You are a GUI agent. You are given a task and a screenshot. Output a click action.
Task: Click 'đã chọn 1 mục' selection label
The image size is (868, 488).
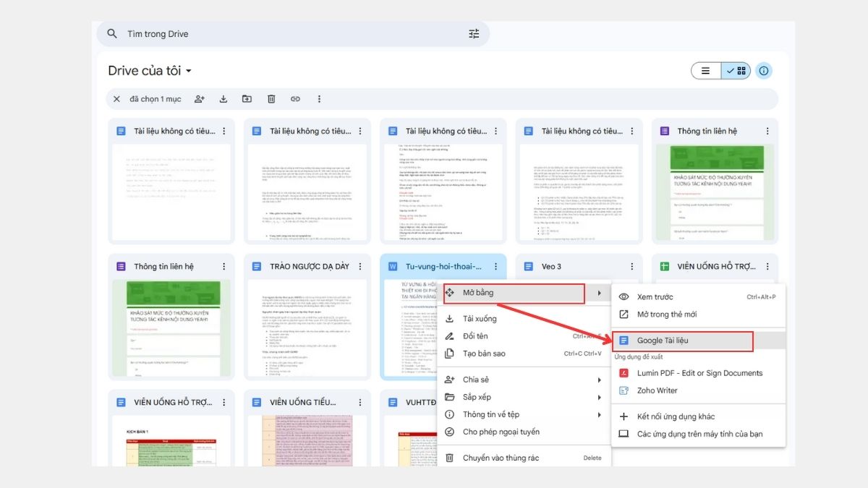click(x=156, y=99)
